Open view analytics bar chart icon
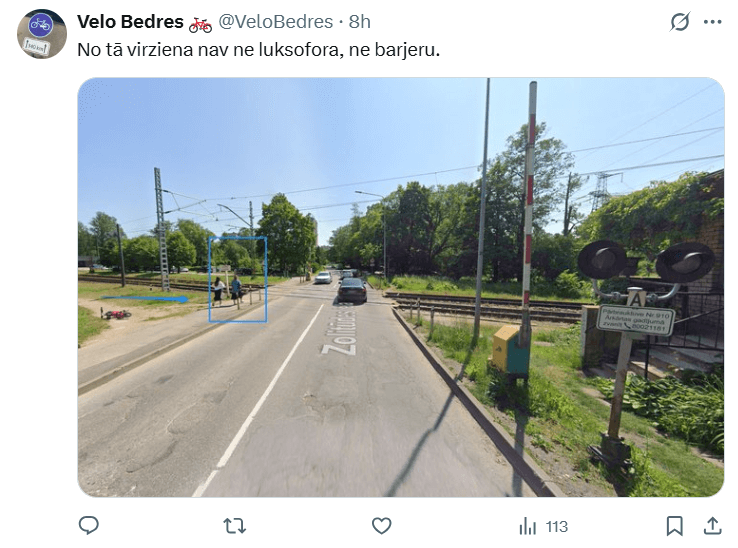The image size is (738, 548). tap(528, 526)
